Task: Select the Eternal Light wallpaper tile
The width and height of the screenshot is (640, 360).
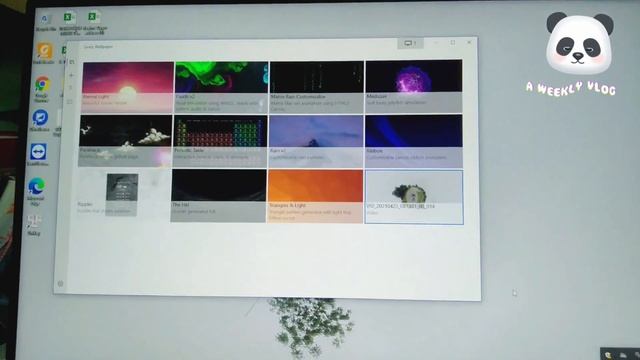Action: [x=128, y=87]
